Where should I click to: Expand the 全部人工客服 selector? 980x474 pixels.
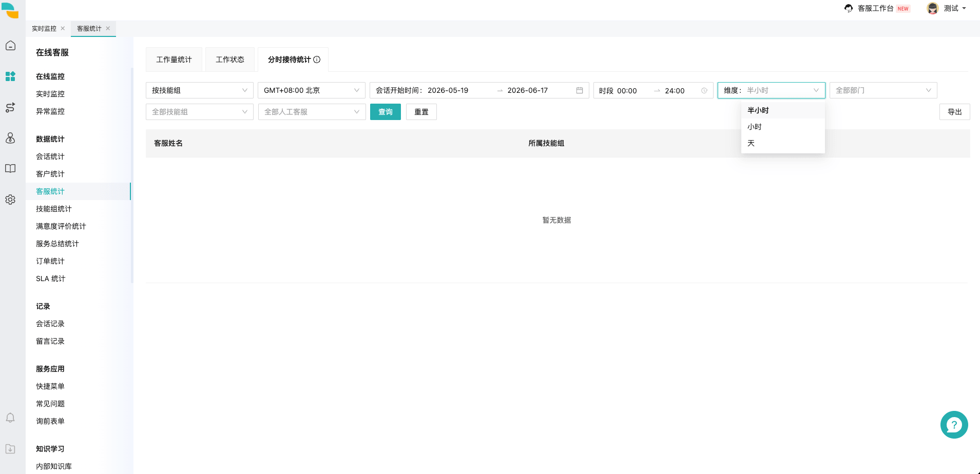(x=312, y=112)
